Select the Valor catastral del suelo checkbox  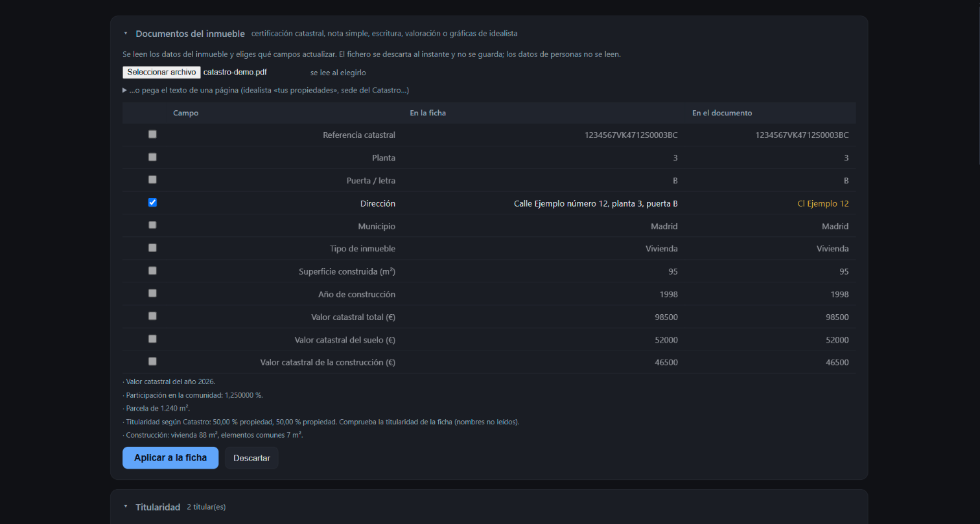[152, 339]
